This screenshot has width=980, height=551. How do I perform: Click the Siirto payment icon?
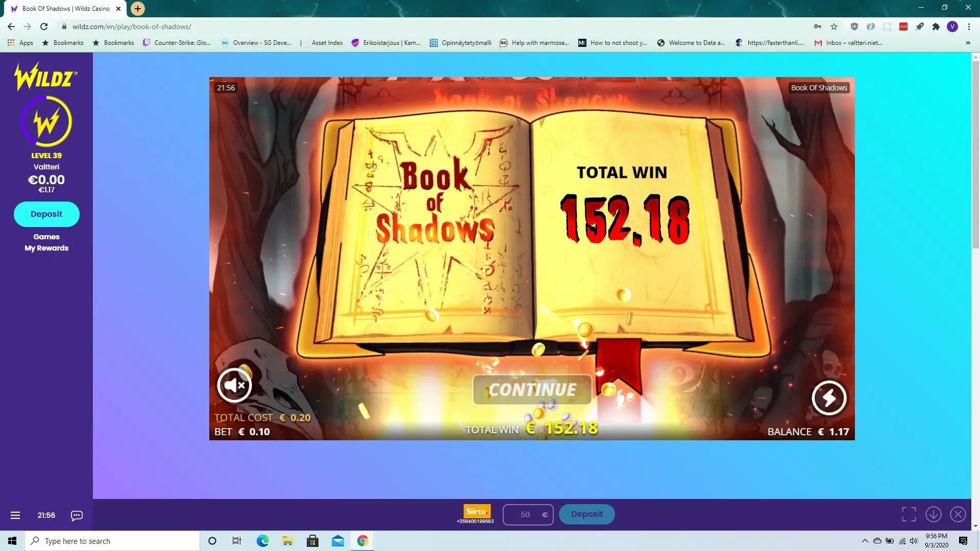(x=477, y=511)
